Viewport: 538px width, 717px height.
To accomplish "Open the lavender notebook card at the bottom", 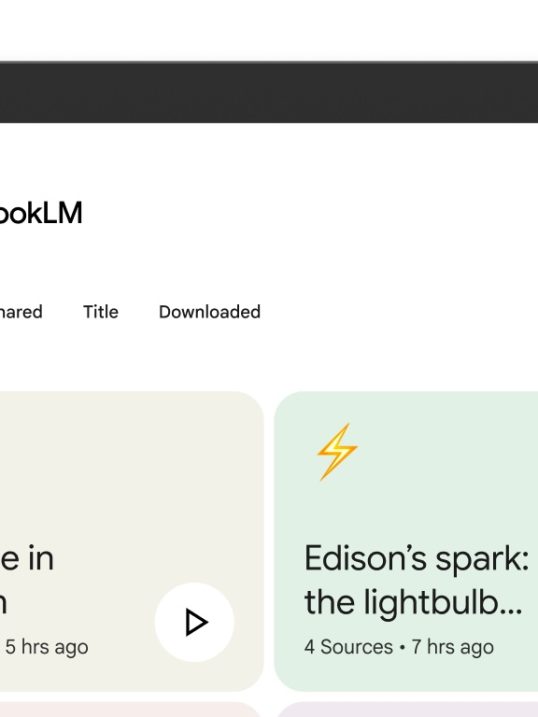I will (407, 709).
